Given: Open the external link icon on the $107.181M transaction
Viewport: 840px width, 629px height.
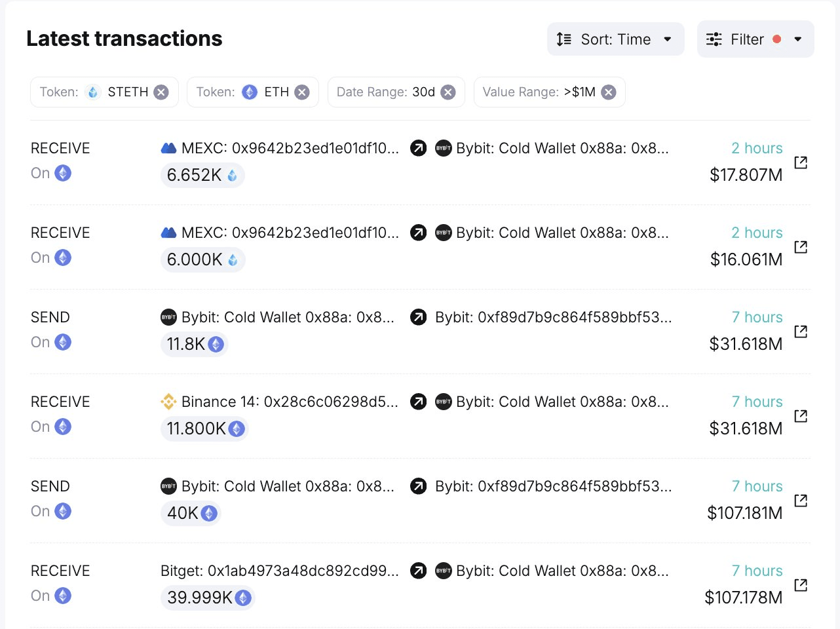Looking at the screenshot, I should click(800, 501).
